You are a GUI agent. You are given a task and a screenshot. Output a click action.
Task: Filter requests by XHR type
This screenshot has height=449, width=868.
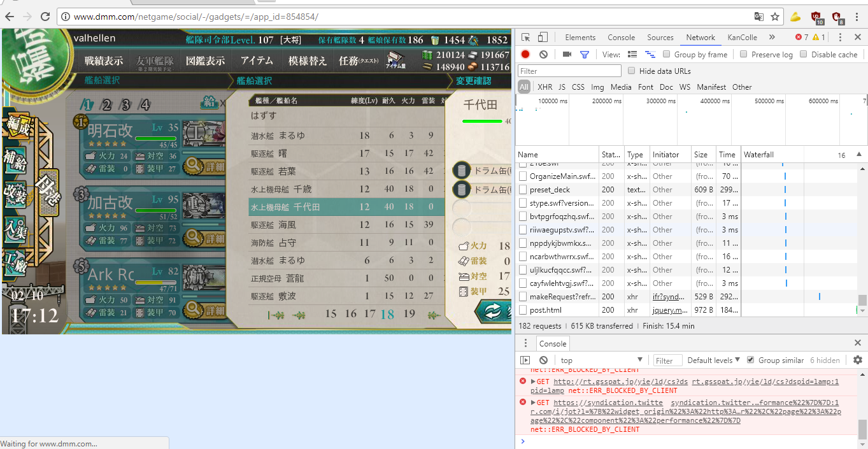click(x=545, y=87)
